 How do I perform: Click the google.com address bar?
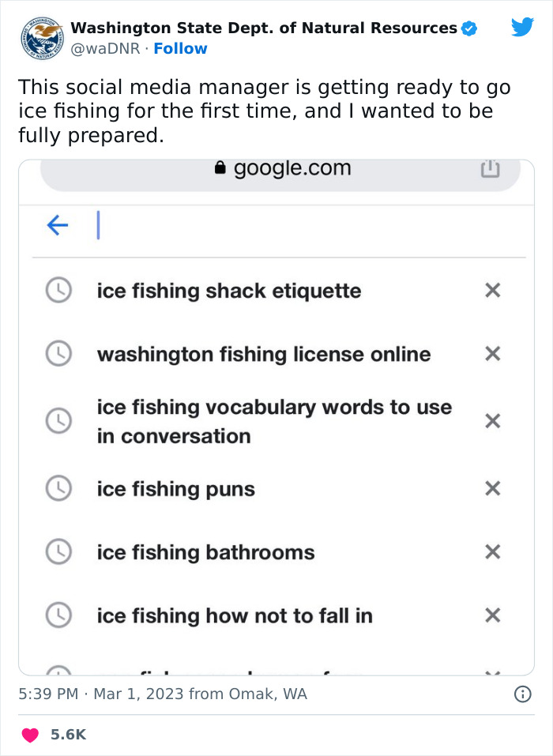click(x=282, y=169)
